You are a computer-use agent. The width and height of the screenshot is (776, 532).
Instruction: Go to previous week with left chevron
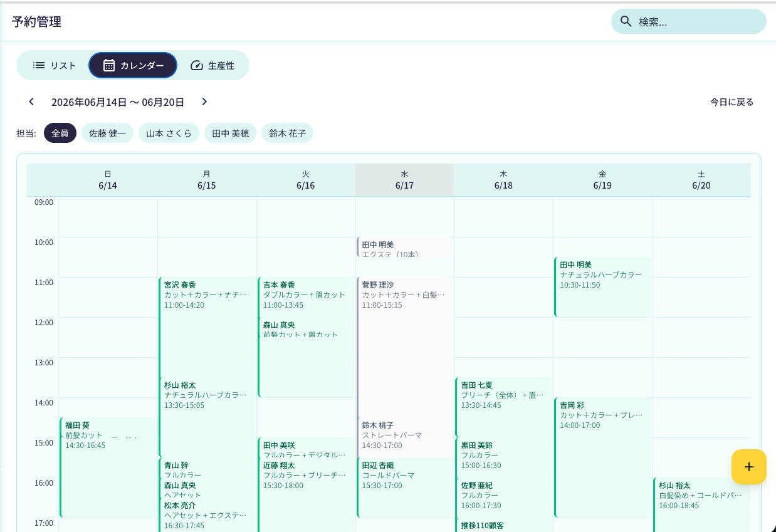click(31, 102)
